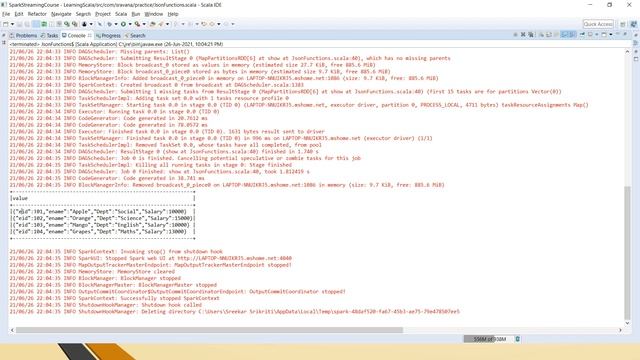Viewport: 640px width, 360px height.
Task: Click the terminated JsonFunctions$ launch label
Action: coord(116,44)
